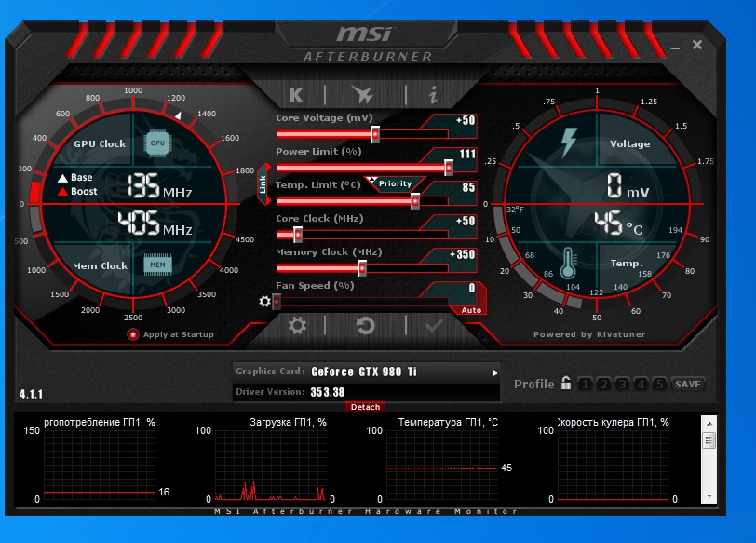The height and width of the screenshot is (543, 756).
Task: Select profile slot 3
Action: (622, 385)
